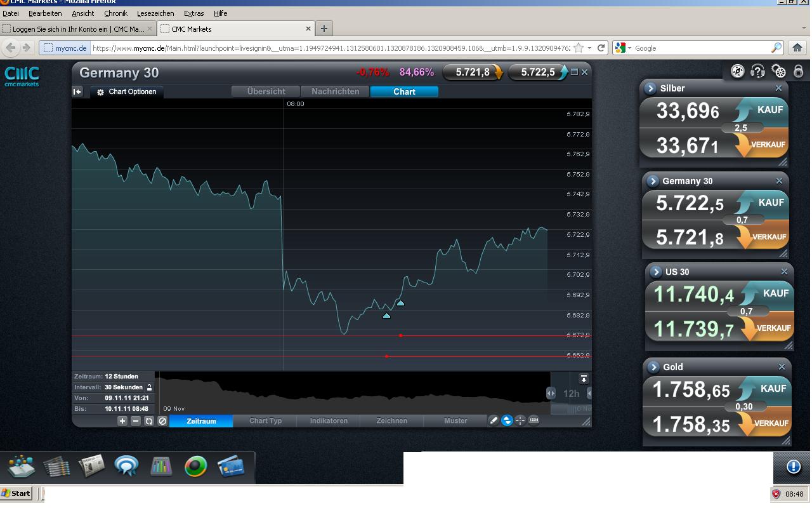
Task: Open the product library dock icon
Action: 21,466
